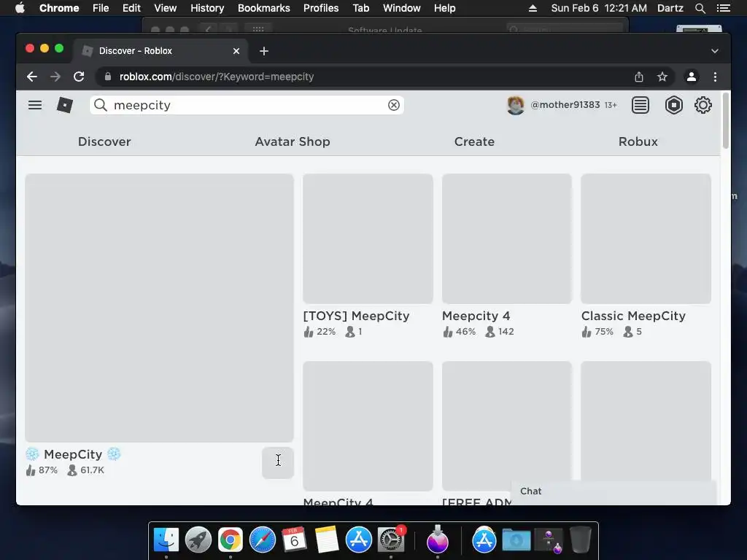Click the Meepcity 4 thumbnail
This screenshot has height=560, width=747.
pos(507,238)
